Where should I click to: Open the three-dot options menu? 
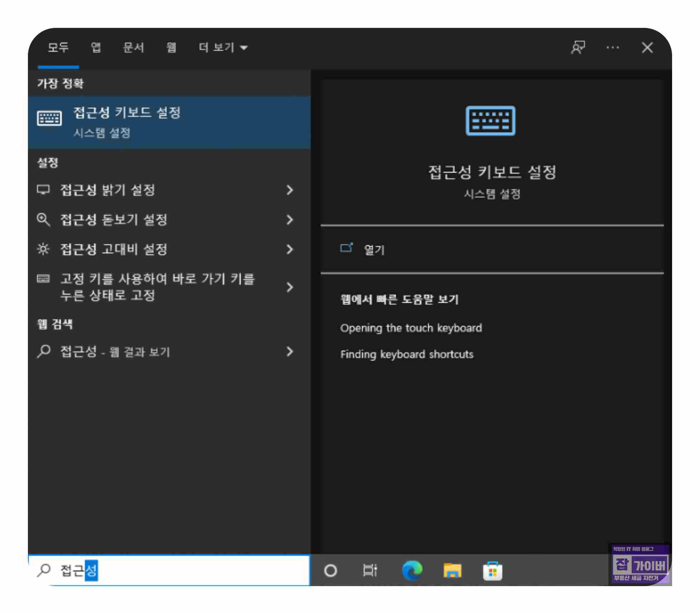(x=612, y=48)
